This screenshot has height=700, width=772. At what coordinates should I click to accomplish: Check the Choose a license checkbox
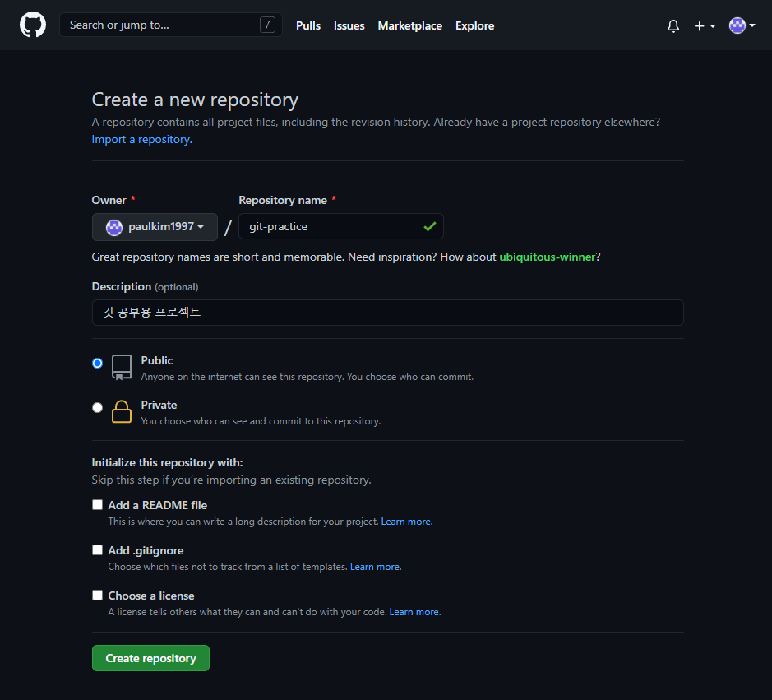click(98, 595)
